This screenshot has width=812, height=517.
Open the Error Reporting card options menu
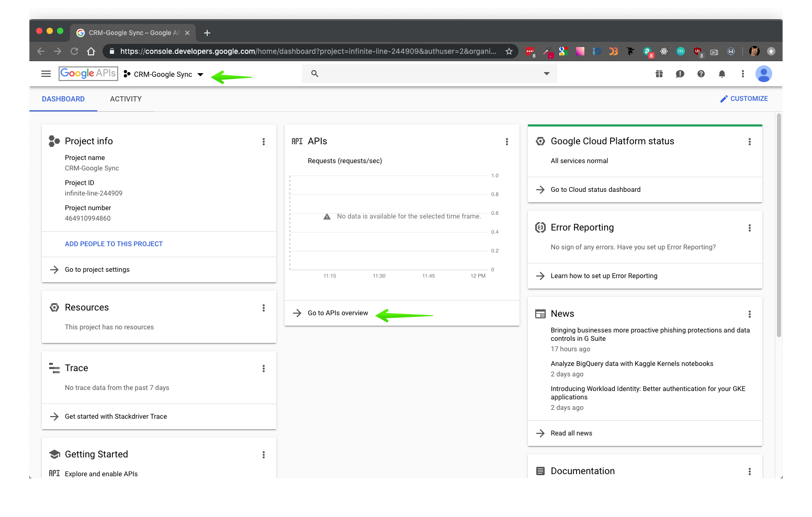coord(750,228)
